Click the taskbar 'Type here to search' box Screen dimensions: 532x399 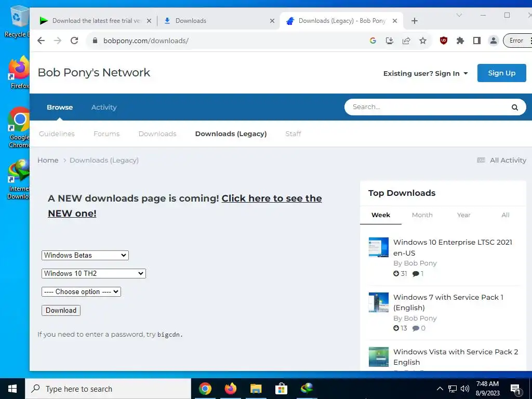tap(108, 389)
